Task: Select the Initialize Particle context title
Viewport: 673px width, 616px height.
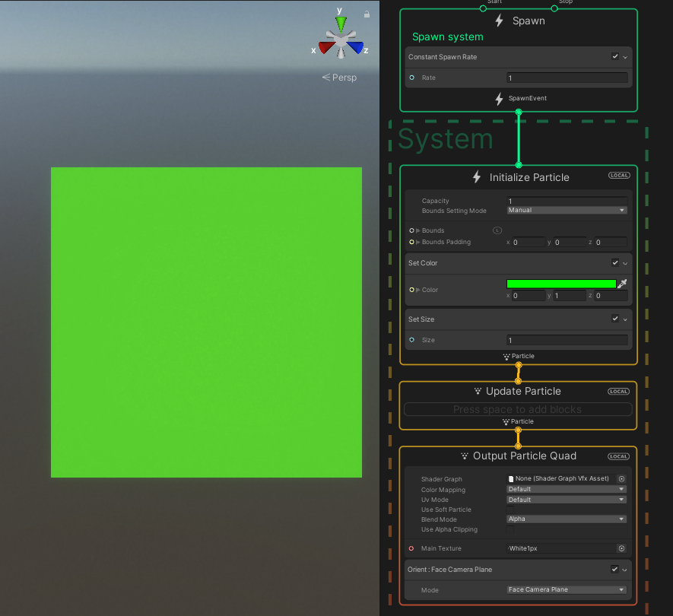Action: point(529,177)
